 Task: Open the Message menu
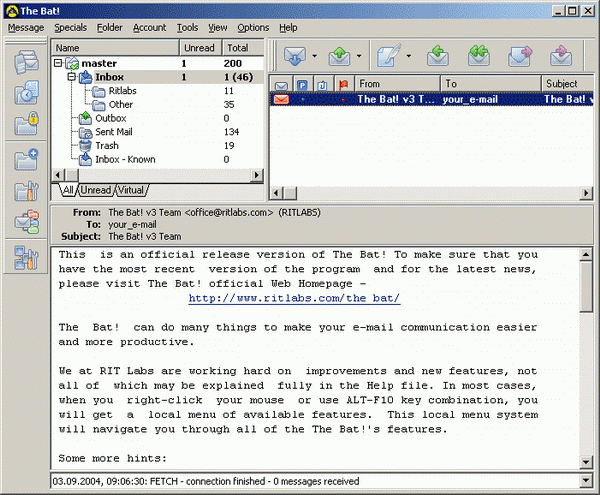[x=26, y=28]
